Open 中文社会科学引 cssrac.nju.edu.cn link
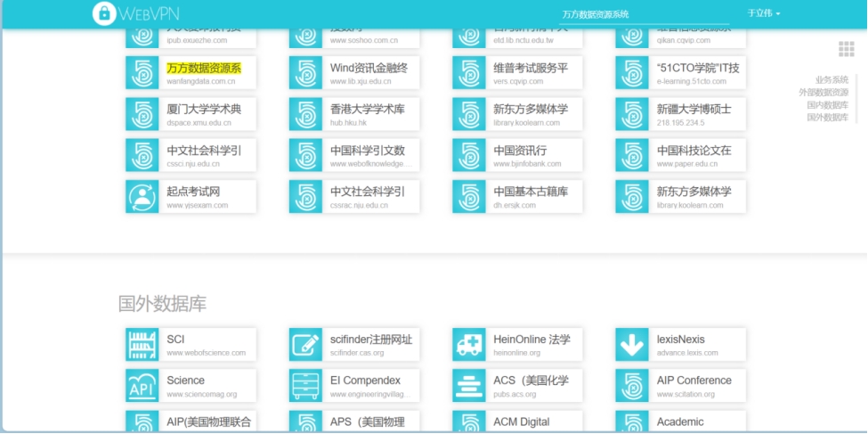This screenshot has height=434, width=868. pyautogui.click(x=368, y=192)
